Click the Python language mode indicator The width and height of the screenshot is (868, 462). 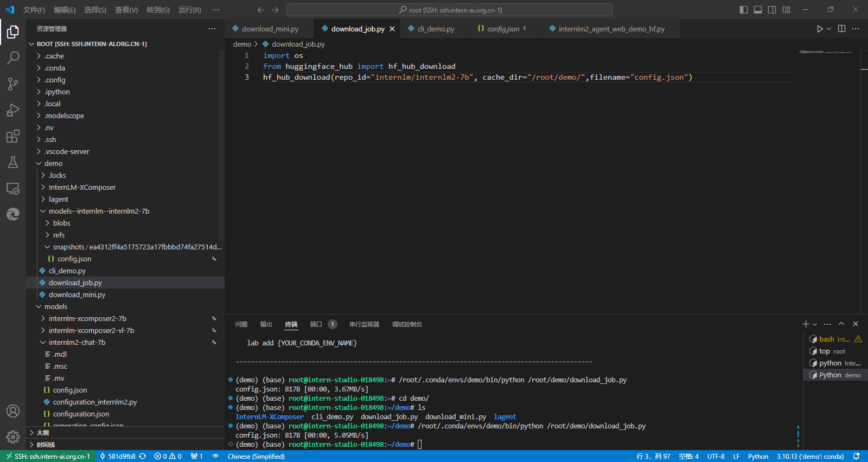(758, 457)
